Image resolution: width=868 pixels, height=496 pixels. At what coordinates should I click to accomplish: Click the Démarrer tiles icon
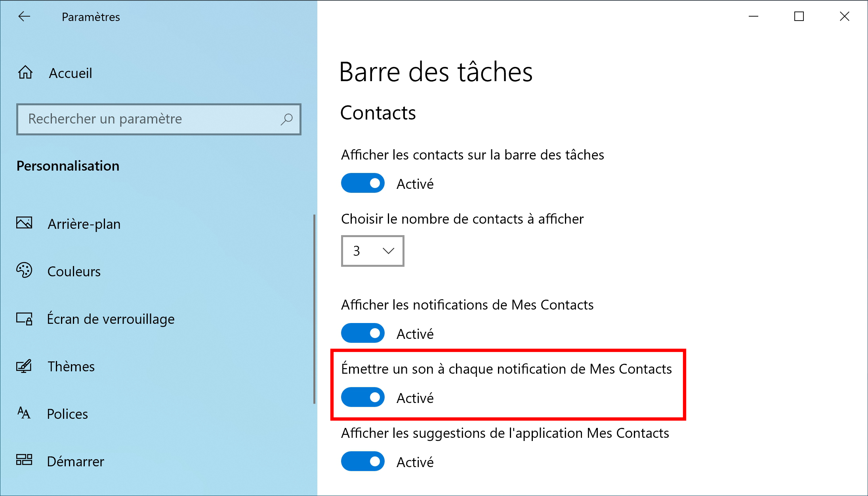[x=24, y=460]
